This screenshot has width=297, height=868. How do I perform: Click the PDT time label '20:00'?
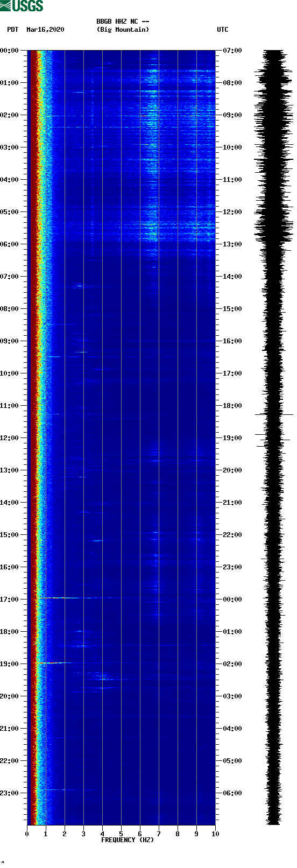click(10, 696)
